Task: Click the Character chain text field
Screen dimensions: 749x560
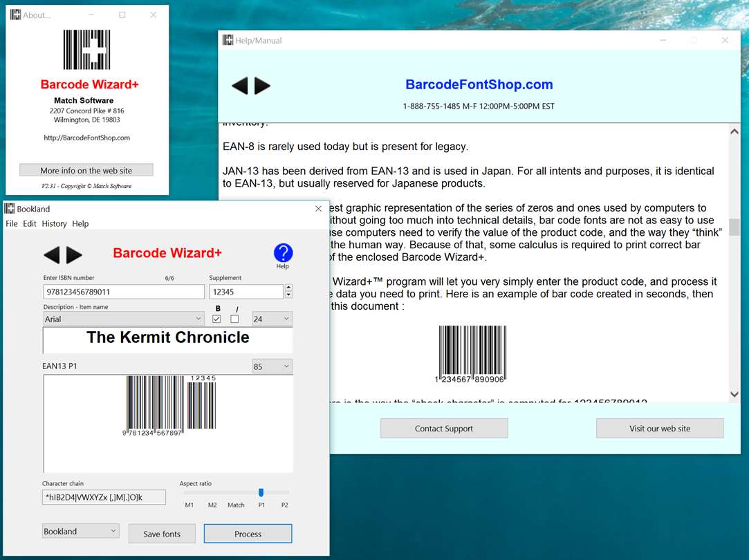Action: click(x=104, y=497)
